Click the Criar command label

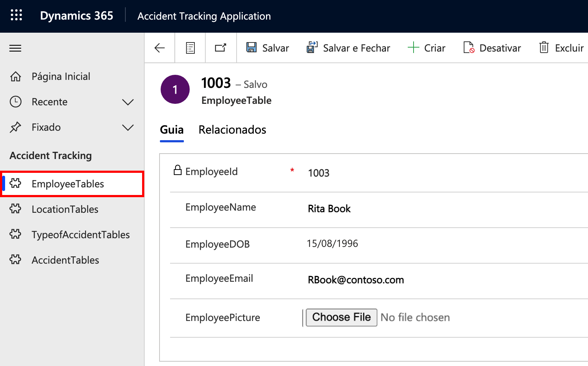[x=435, y=48]
